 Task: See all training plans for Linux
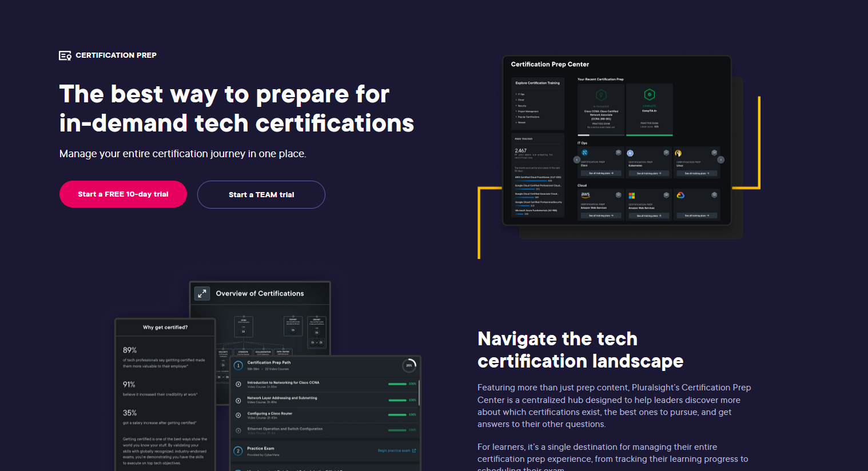(697, 173)
